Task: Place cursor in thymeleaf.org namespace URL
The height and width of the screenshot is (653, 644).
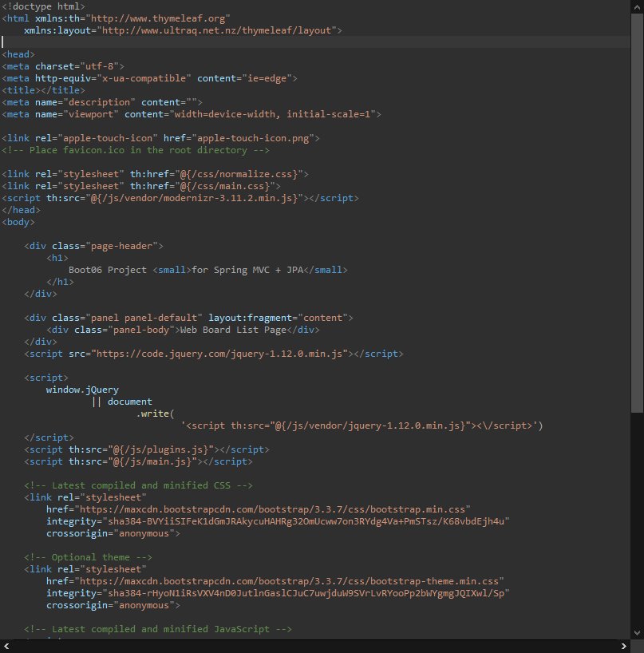Action: tap(158, 18)
